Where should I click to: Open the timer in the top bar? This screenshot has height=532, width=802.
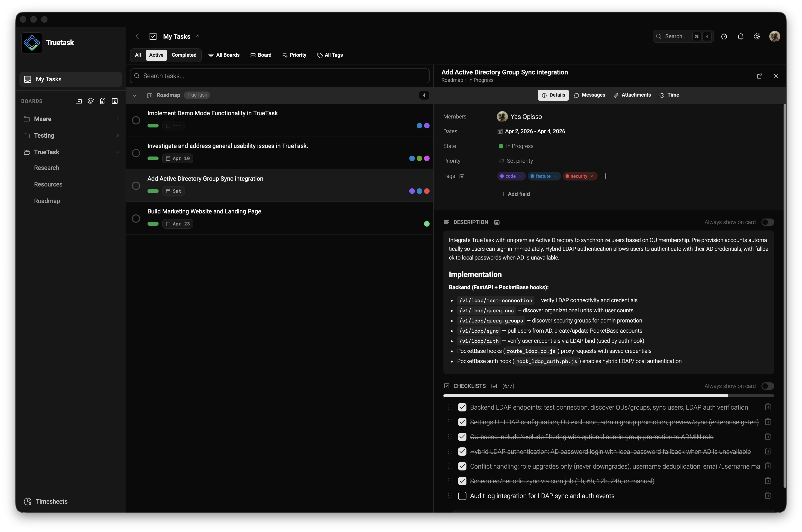tap(724, 36)
